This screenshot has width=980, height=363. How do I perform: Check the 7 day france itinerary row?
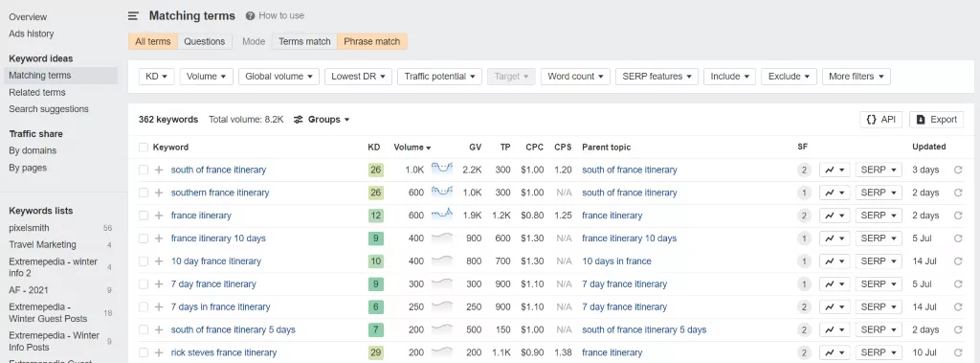144,284
